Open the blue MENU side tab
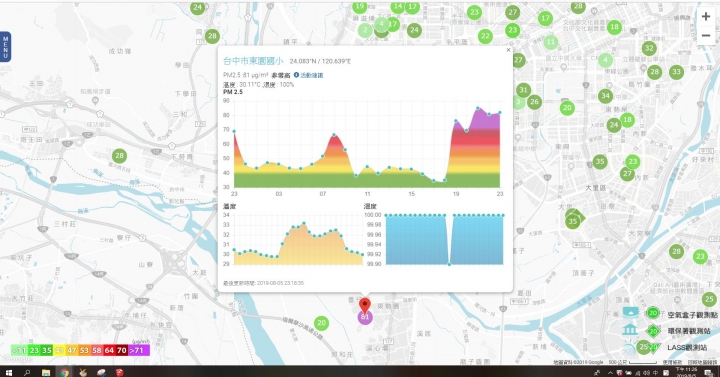The height and width of the screenshot is (377, 720). (x=5, y=46)
